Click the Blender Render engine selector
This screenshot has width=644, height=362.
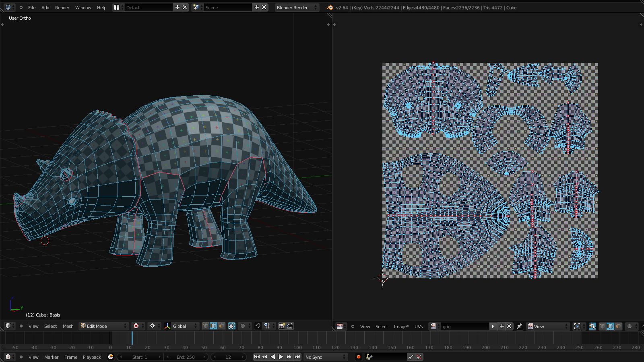[297, 8]
